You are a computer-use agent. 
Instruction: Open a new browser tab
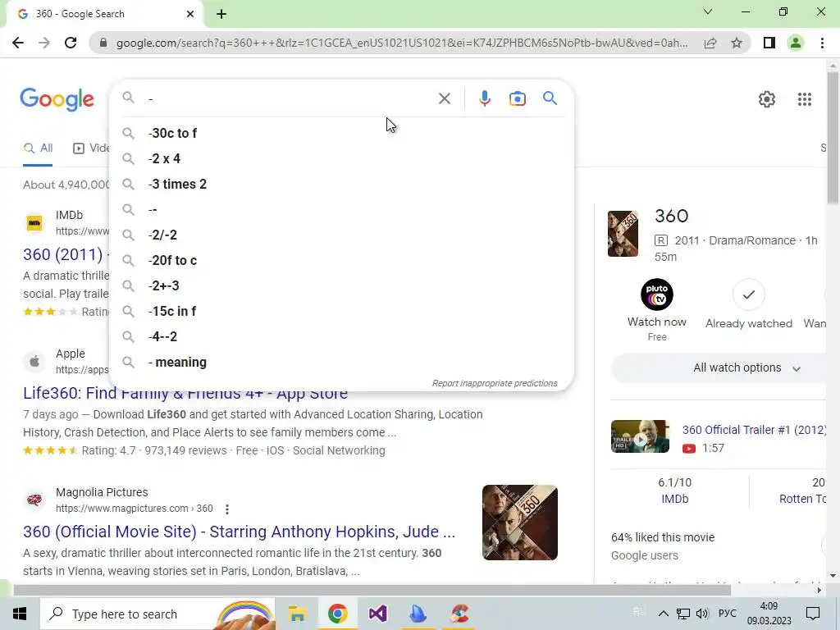(221, 14)
